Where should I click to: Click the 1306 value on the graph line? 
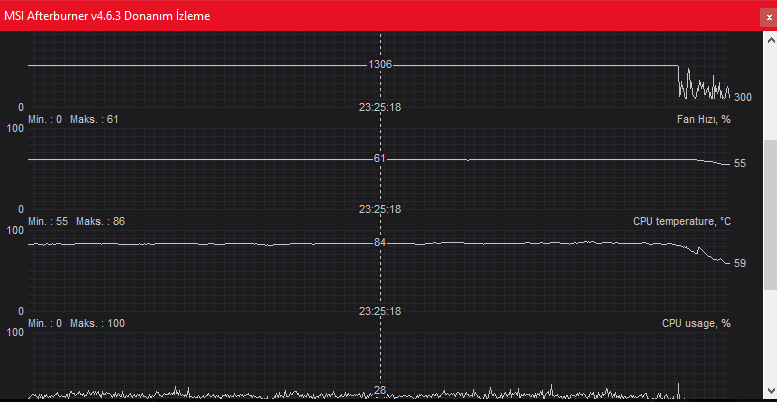tap(380, 64)
